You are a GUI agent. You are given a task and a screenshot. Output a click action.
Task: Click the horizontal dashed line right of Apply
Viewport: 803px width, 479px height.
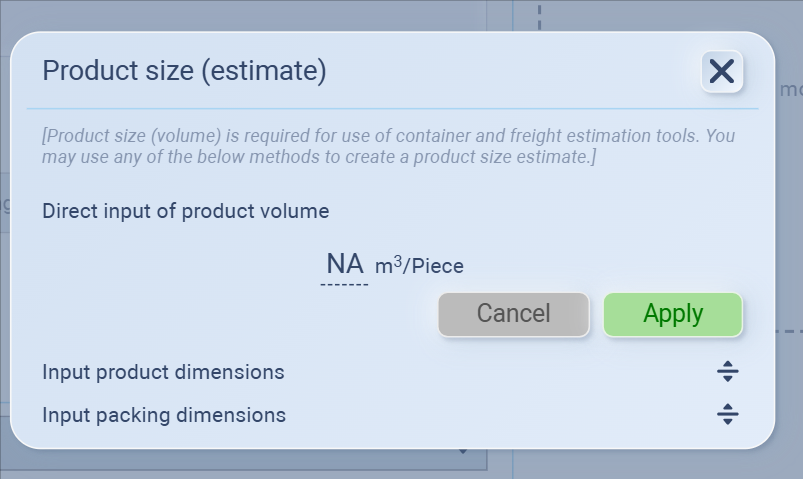click(x=789, y=330)
